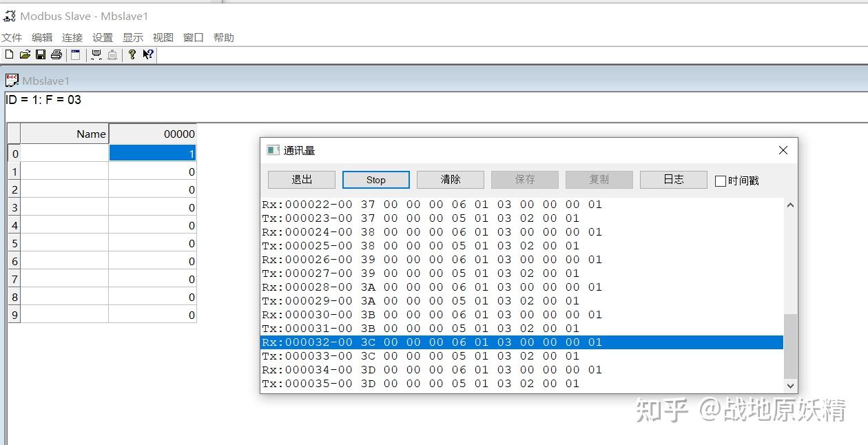Click the 00000 column header

pos(152,134)
